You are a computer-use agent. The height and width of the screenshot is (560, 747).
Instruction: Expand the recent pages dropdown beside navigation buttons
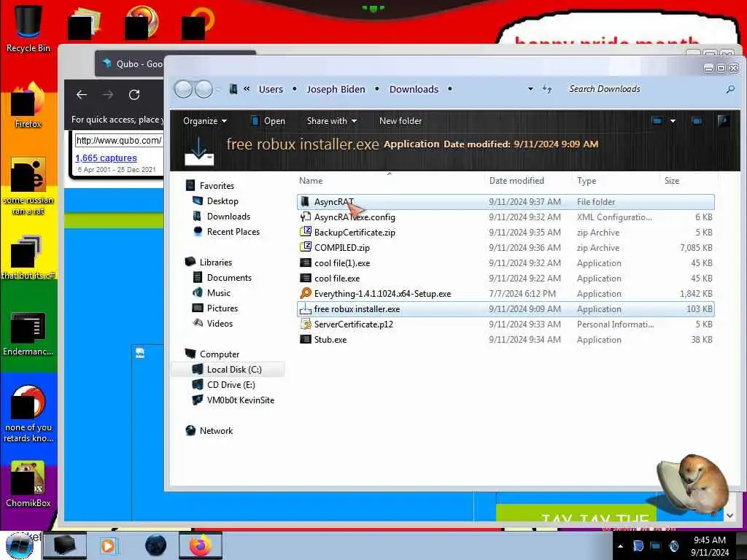click(x=217, y=89)
